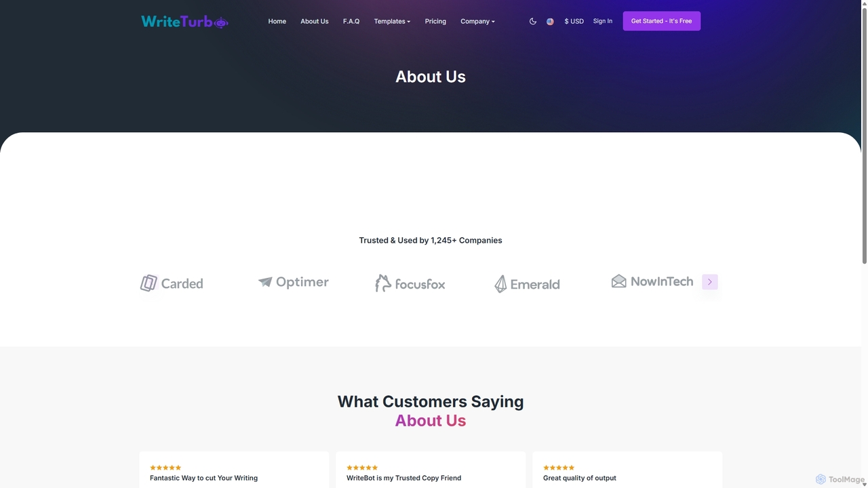
Task: Click the 'What Customers Saying' heading
Action: (431, 401)
